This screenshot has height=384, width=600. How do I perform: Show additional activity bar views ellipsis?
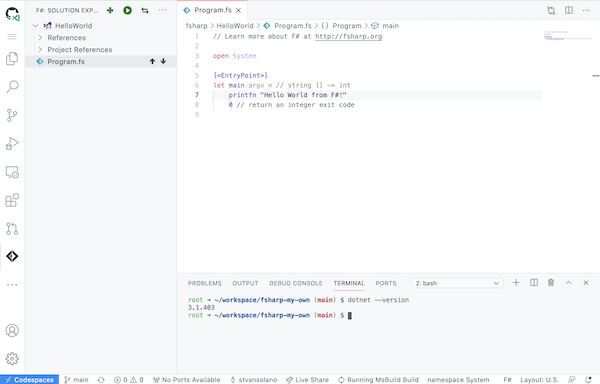click(12, 285)
